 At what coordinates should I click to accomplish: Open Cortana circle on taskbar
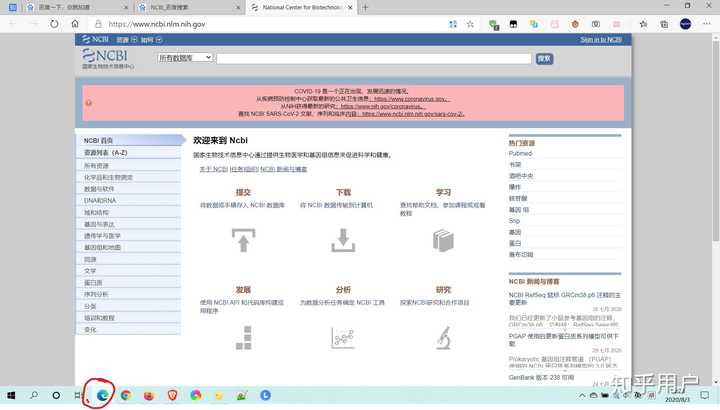tap(56, 395)
